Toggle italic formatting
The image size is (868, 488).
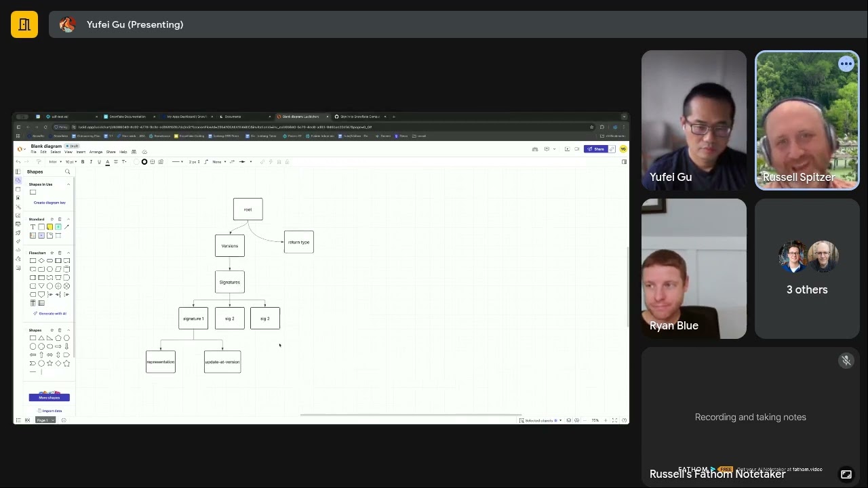tap(91, 162)
